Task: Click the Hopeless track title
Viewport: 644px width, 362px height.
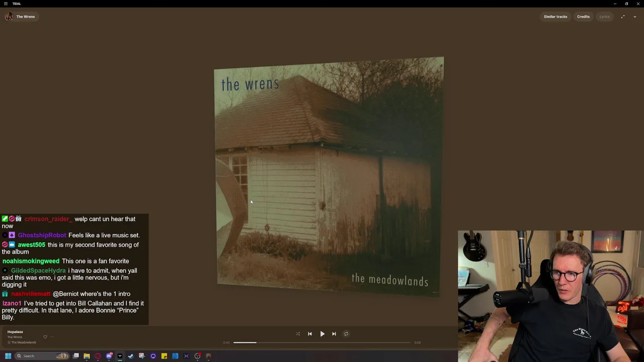Action: coord(15,332)
